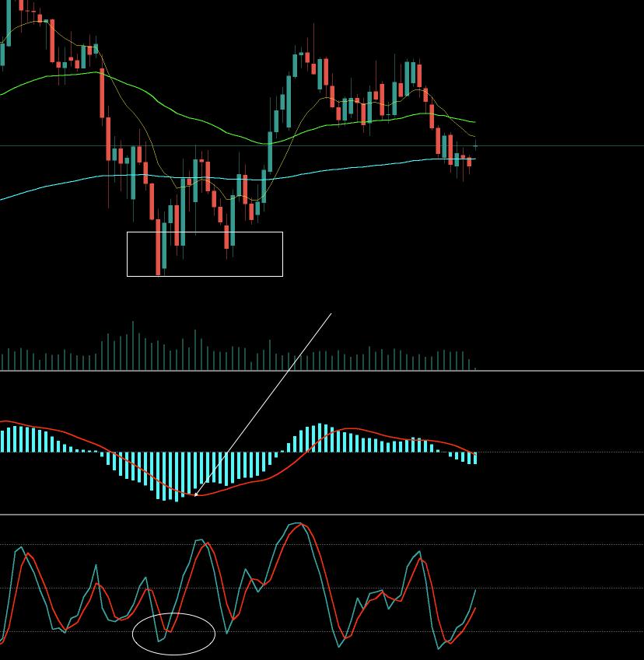Click the last red candlestick on price chart
The height and width of the screenshot is (660, 644).
469,162
